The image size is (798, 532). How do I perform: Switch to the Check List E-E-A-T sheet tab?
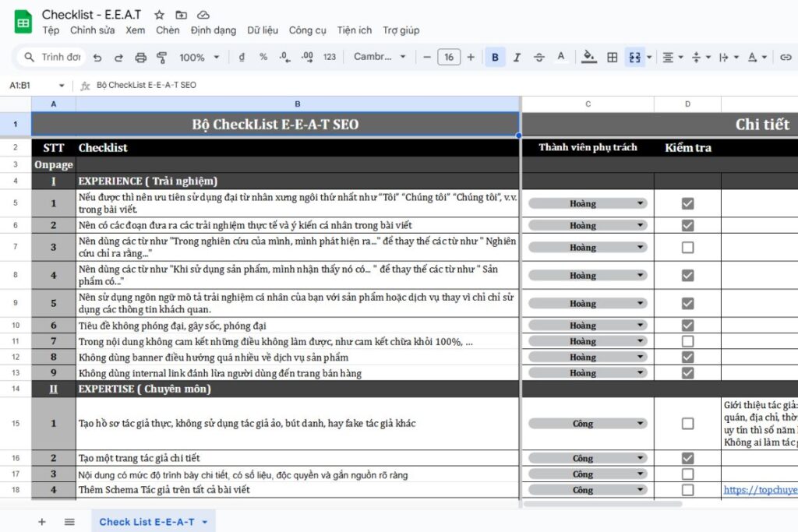pos(147,522)
